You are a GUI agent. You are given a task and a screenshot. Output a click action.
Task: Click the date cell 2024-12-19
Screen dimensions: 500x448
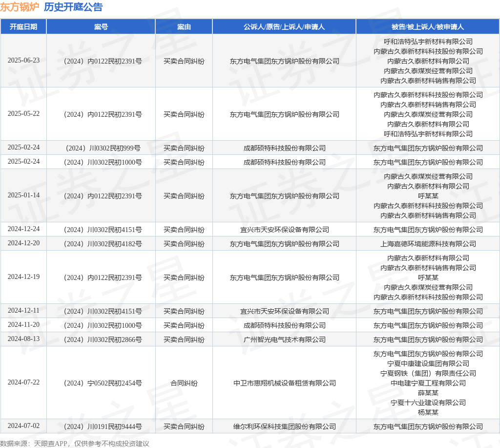[23, 277]
